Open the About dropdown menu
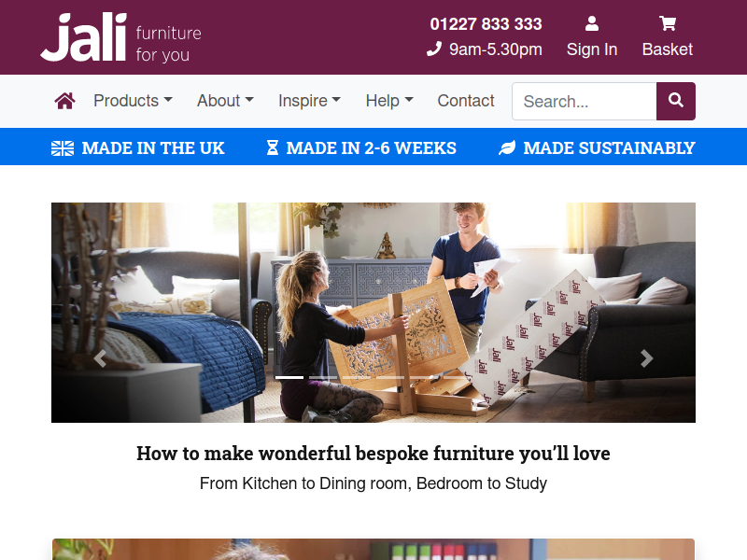 (x=225, y=101)
